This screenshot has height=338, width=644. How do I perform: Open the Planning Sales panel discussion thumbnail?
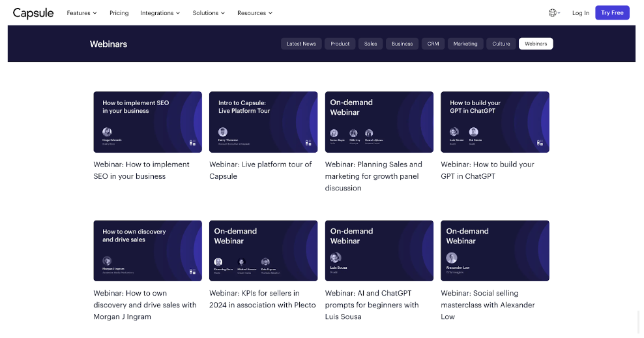379,122
